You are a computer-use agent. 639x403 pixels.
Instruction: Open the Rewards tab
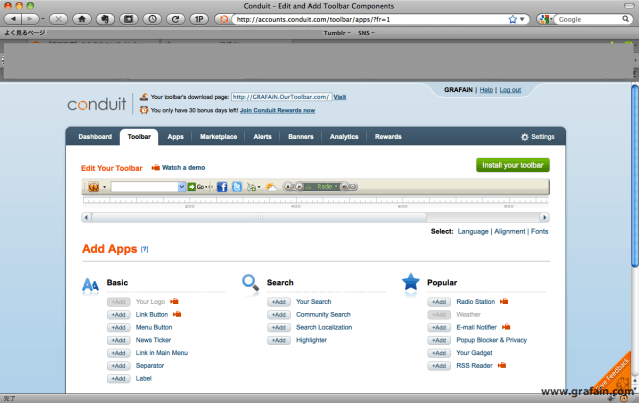coord(388,137)
